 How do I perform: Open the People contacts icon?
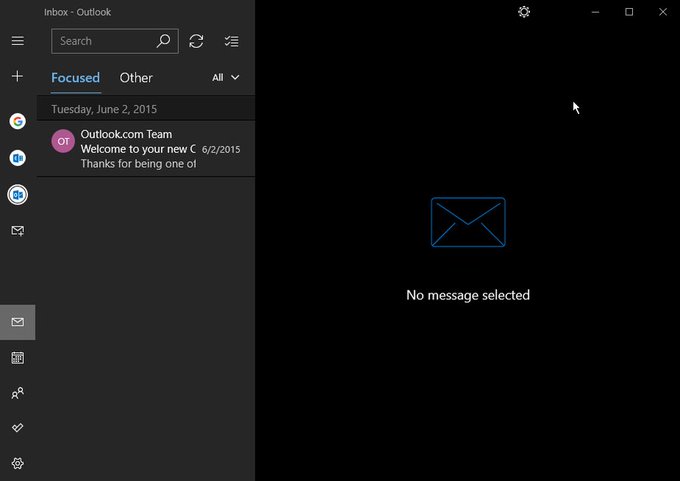[x=18, y=393]
